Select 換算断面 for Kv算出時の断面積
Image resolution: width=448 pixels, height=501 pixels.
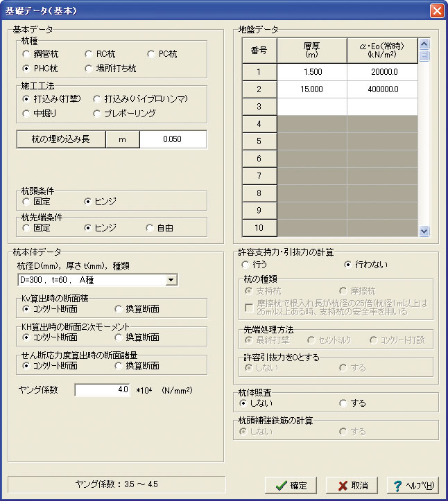[x=119, y=309]
